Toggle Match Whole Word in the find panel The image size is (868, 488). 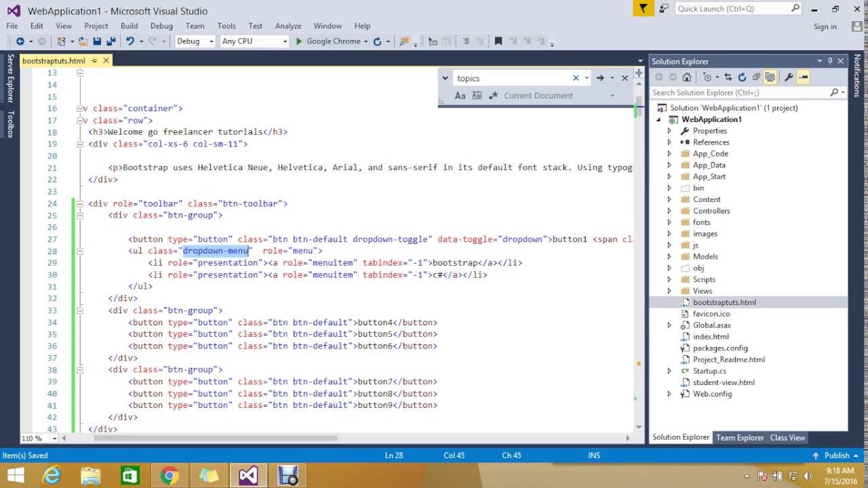pyautogui.click(x=477, y=96)
